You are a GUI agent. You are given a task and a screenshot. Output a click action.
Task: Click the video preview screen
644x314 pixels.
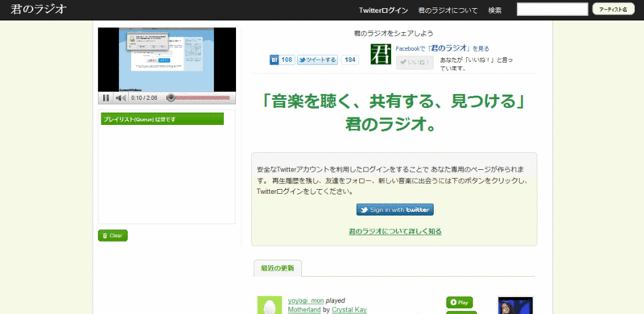167,60
